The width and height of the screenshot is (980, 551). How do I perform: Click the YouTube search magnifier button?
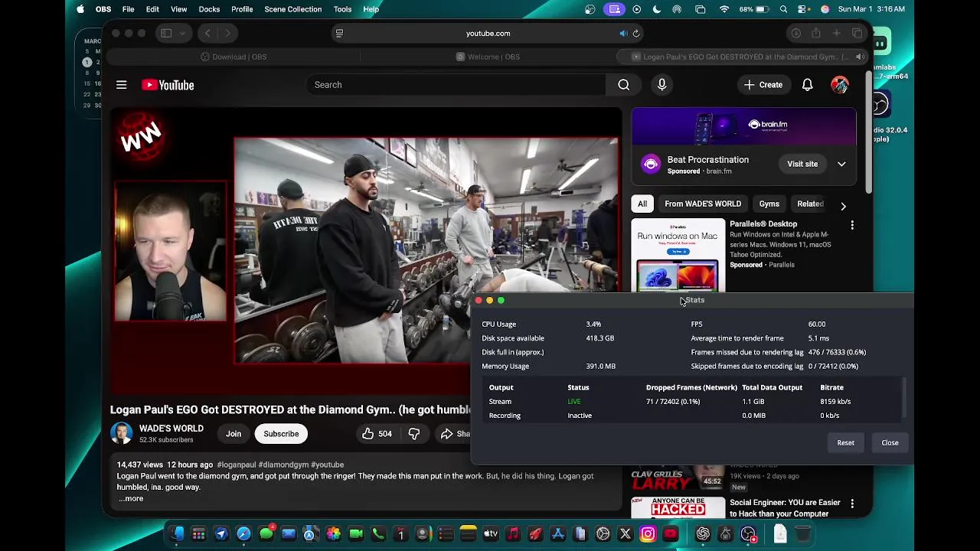pos(624,85)
